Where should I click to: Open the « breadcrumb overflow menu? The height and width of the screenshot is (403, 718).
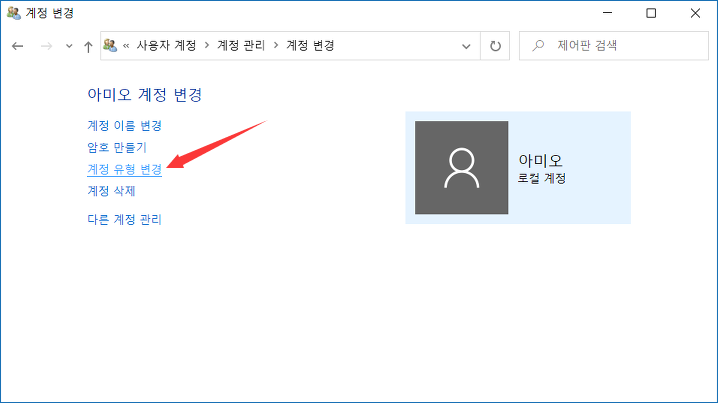(127, 46)
